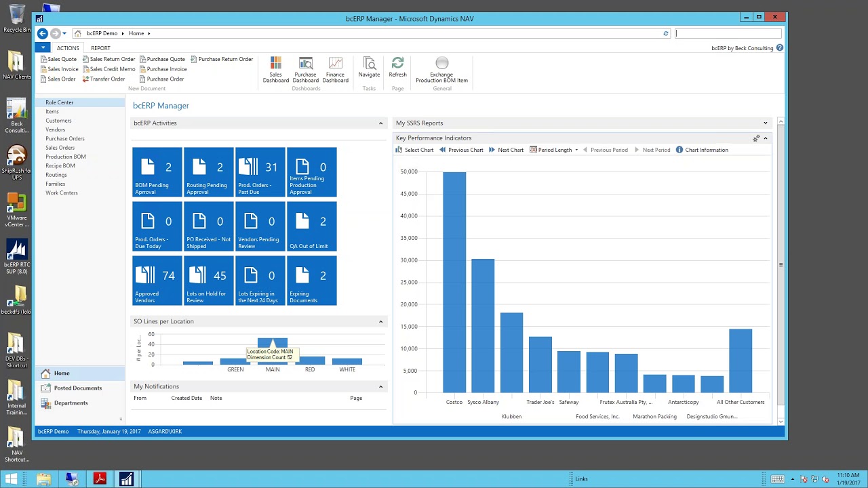Open Routings from the sidebar
Viewport: 868px width, 488px height.
[56, 175]
